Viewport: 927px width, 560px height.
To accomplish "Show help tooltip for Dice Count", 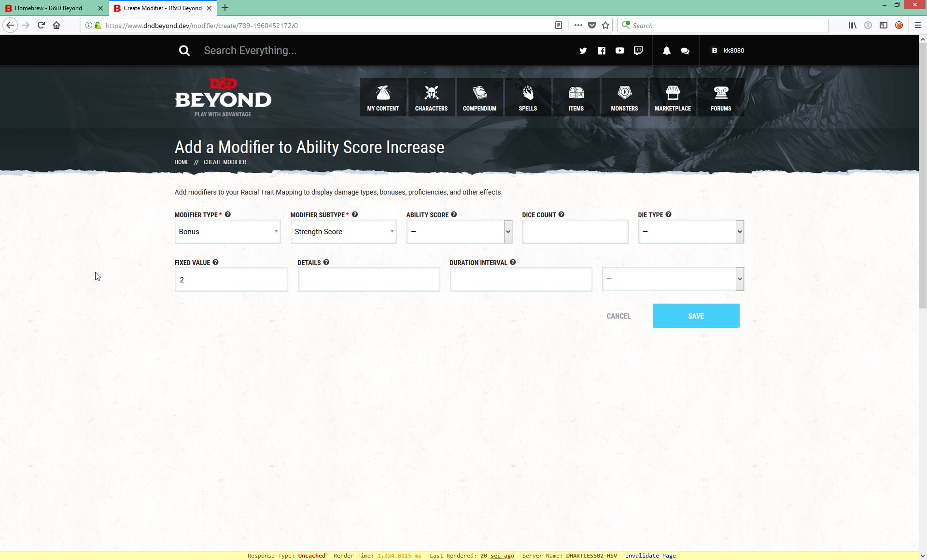I will point(561,214).
